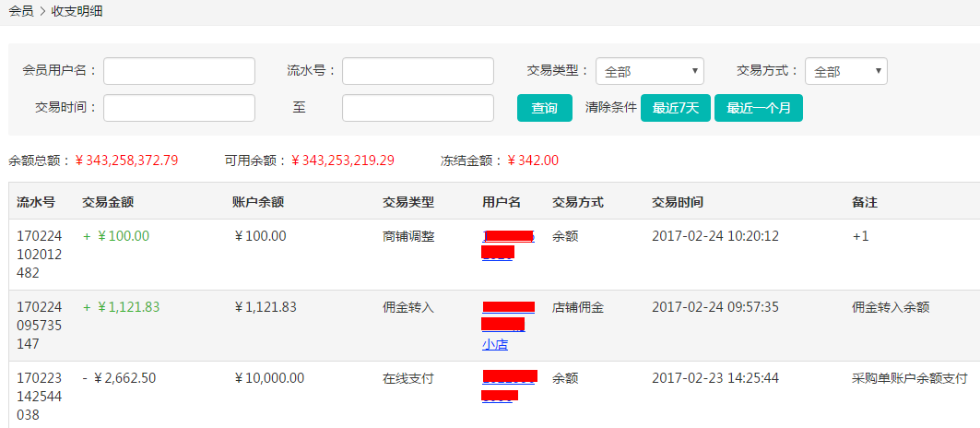Image resolution: width=980 pixels, height=428 pixels.
Task: Expand the 交易方式 dropdown
Action: (845, 71)
